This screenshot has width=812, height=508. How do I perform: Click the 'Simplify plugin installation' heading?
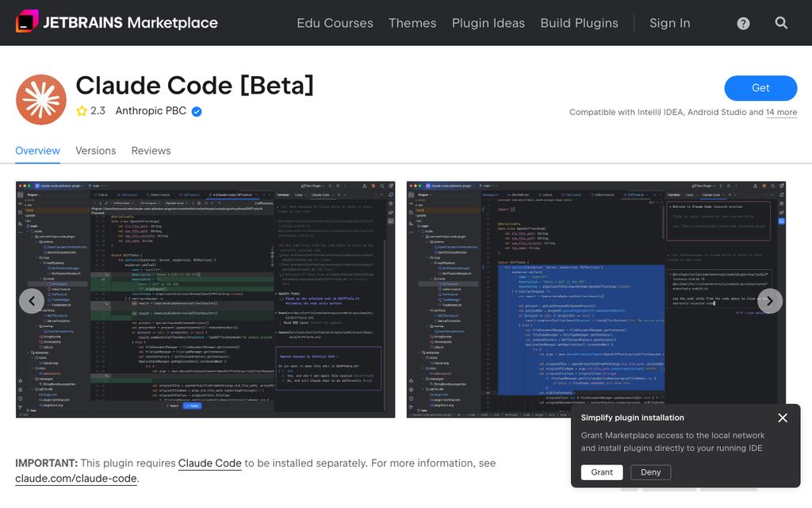[632, 418]
